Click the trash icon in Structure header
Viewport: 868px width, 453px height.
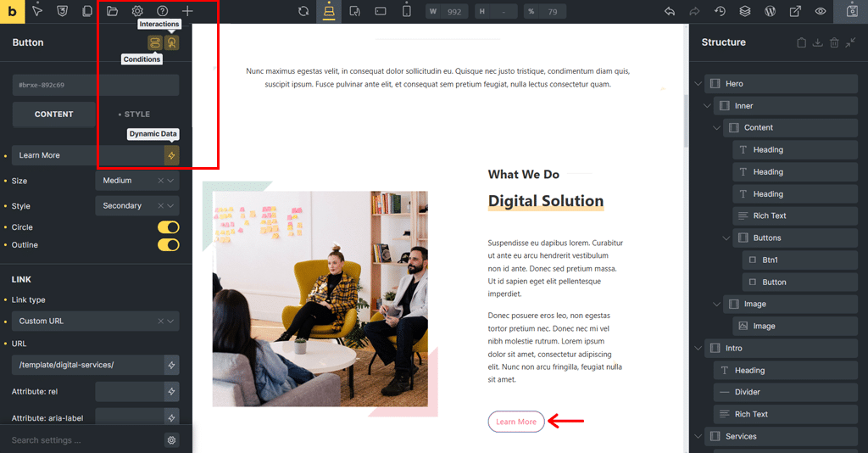834,42
